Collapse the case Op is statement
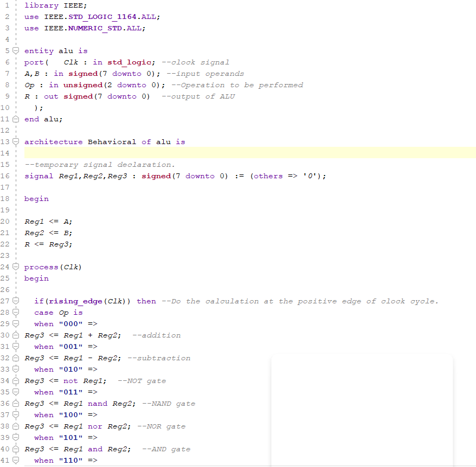The height and width of the screenshot is (467, 476). click(x=15, y=312)
